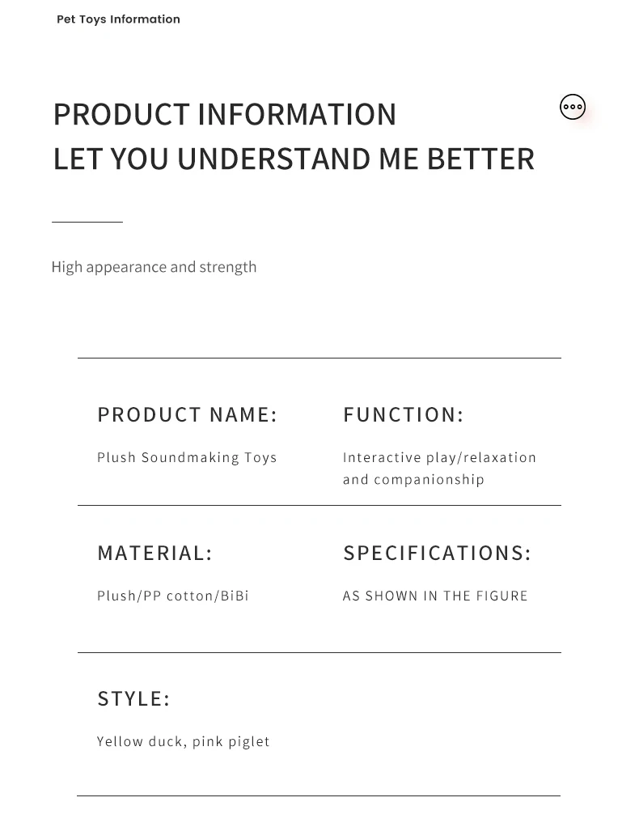Screen dimensions: 639x840
Task: Click the and companionship text line
Action: point(413,479)
